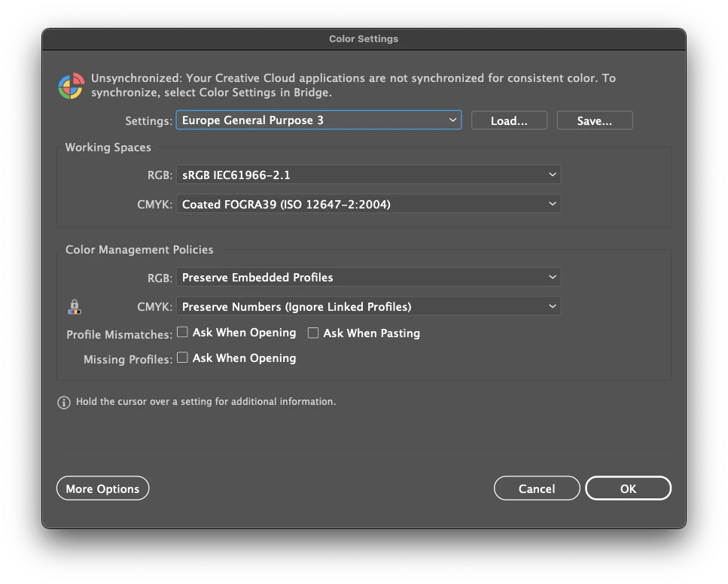This screenshot has width=728, height=584.
Task: Open the Preserve Embedded Profiles dropdown
Action: click(x=369, y=278)
